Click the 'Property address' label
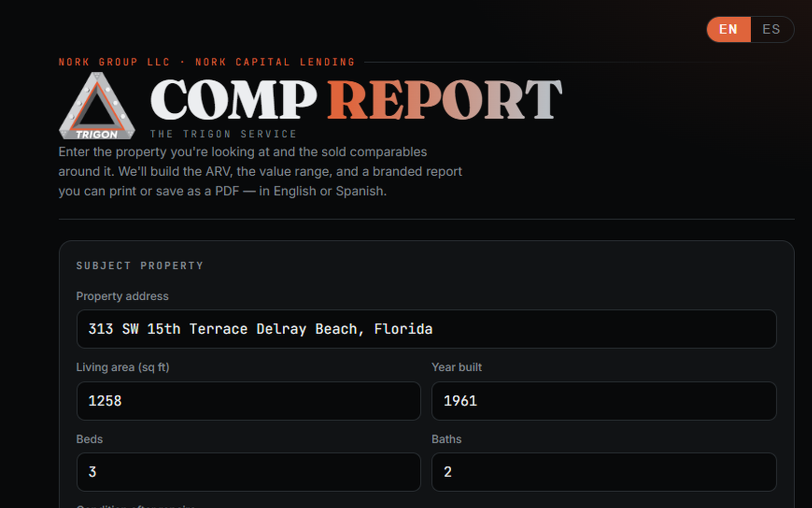Image resolution: width=812 pixels, height=508 pixels. [x=122, y=296]
